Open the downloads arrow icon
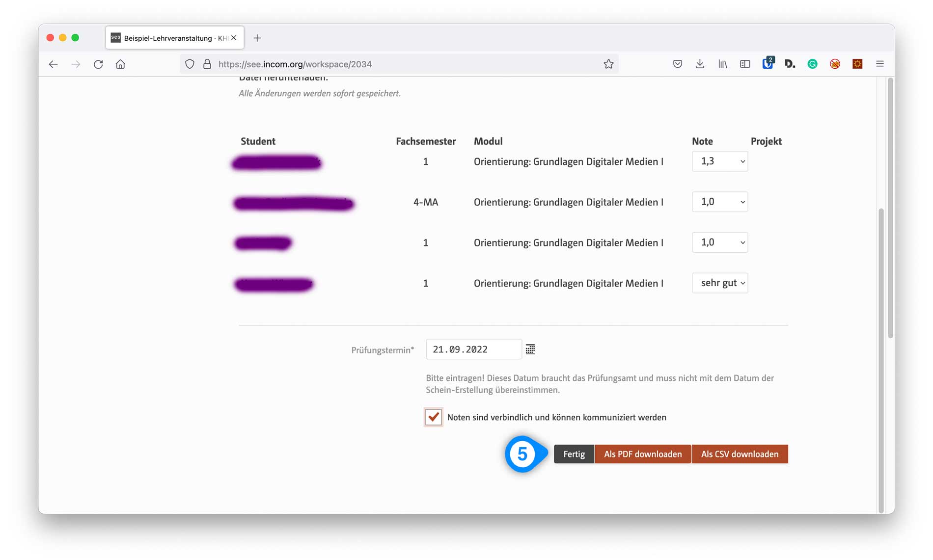Image resolution: width=933 pixels, height=560 pixels. tap(700, 64)
